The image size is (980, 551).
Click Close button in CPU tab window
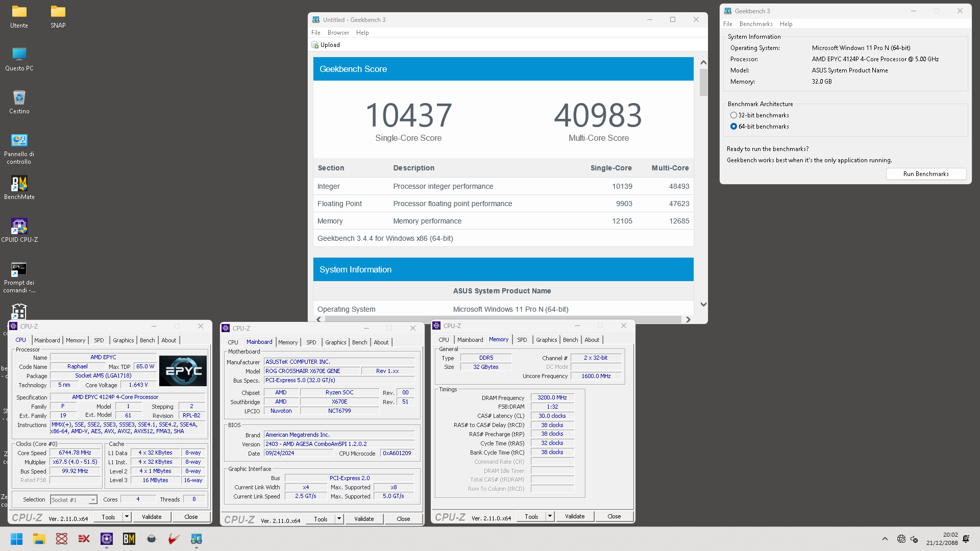(191, 517)
